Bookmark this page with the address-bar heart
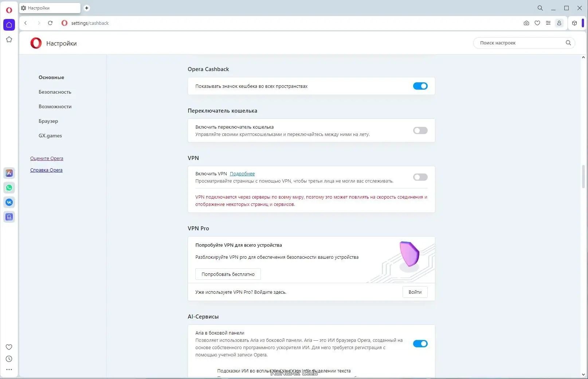The width and height of the screenshot is (588, 379). coord(537,23)
